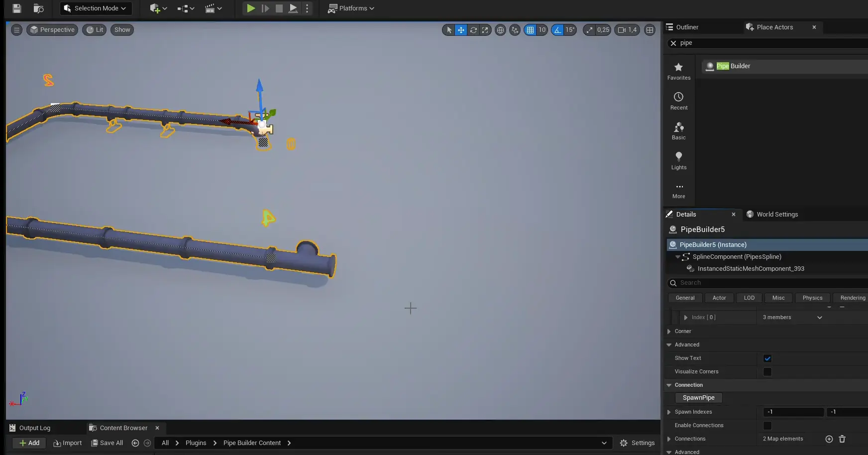Viewport: 868px width, 455px height.
Task: Select the scale gizmo tool
Action: click(485, 30)
